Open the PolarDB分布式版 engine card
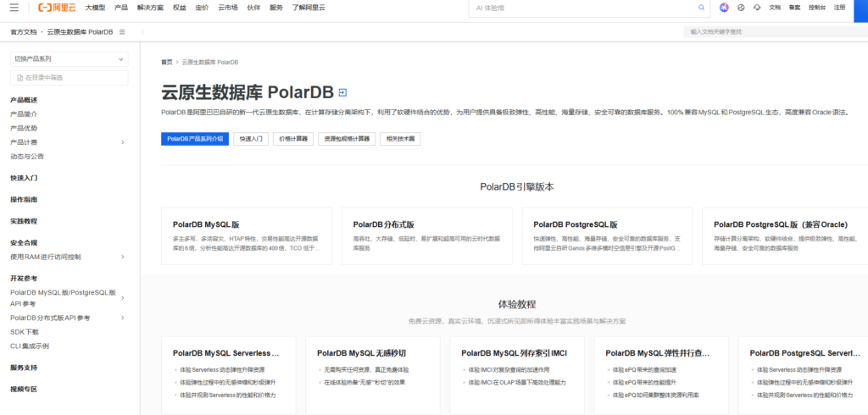This screenshot has width=868, height=415. [427, 236]
